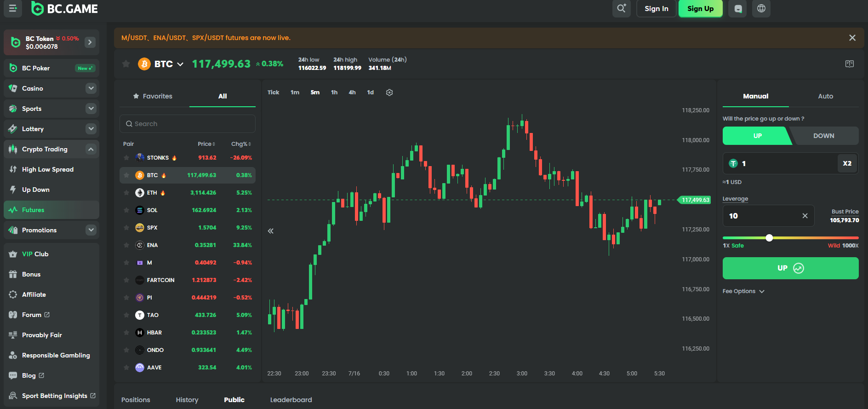The height and width of the screenshot is (409, 868).
Task: Switch to the Favorites tab
Action: click(153, 96)
